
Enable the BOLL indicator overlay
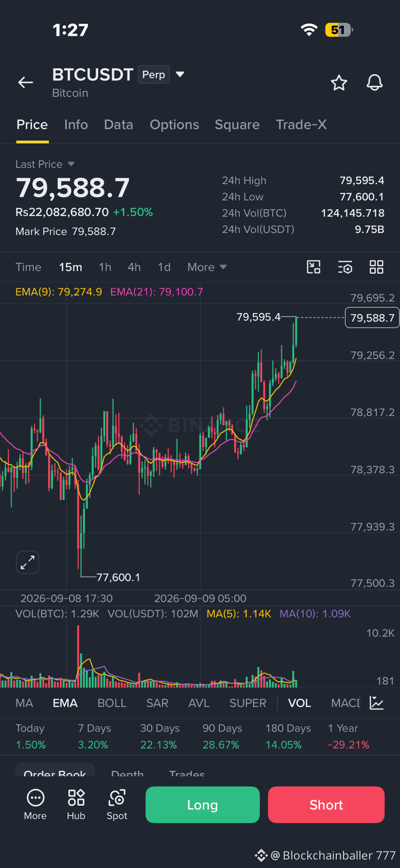pos(112,703)
